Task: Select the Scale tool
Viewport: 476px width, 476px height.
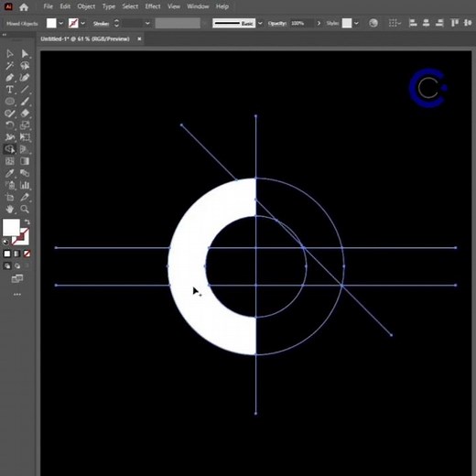Action: tap(25, 125)
